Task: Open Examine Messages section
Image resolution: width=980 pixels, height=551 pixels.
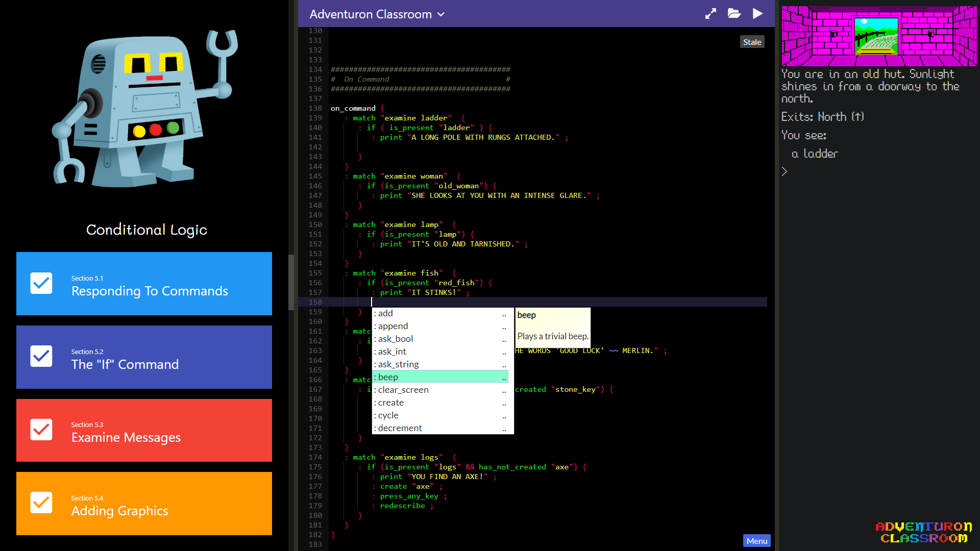Action: 144,431
